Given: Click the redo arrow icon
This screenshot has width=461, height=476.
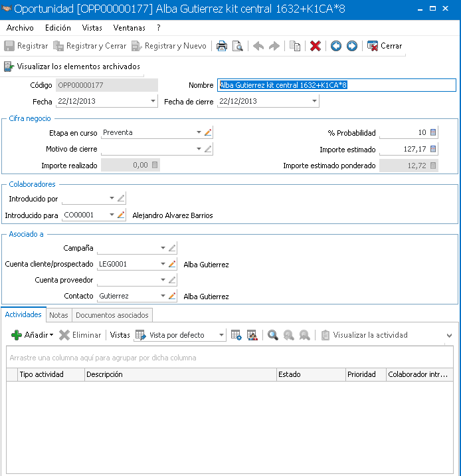Looking at the screenshot, I should [x=274, y=46].
